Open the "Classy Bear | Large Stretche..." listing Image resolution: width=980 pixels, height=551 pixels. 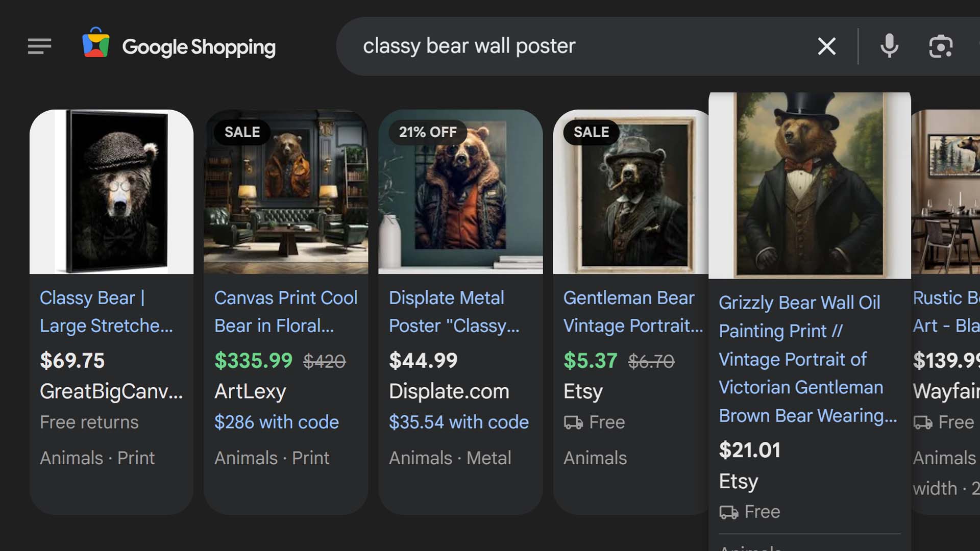(x=106, y=312)
